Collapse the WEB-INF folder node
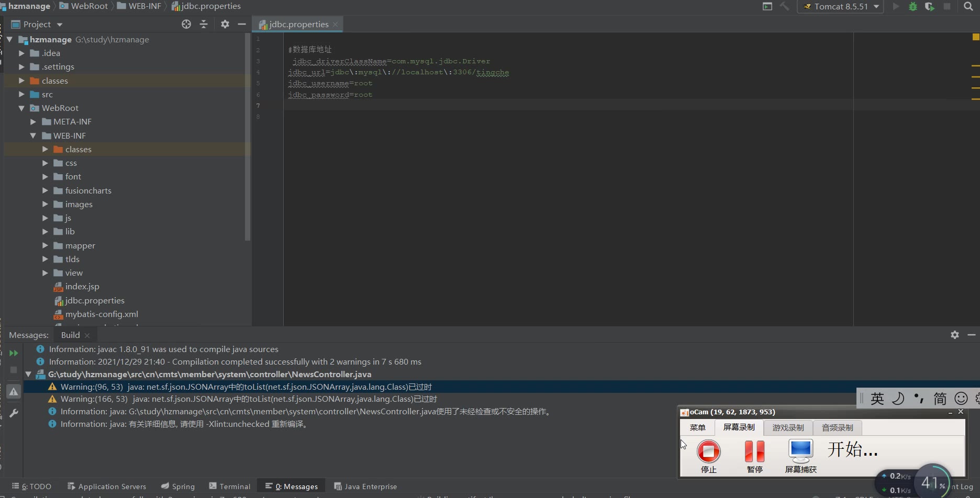The height and width of the screenshot is (498, 980). [x=33, y=135]
